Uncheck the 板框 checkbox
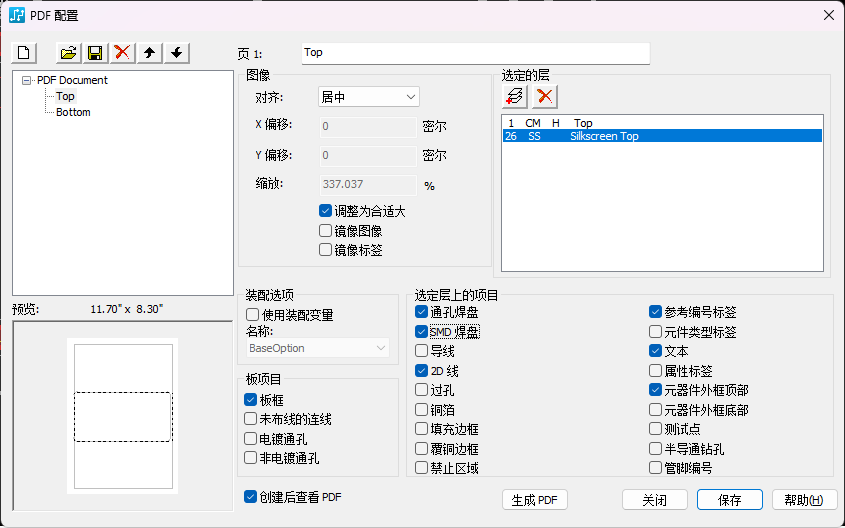The width and height of the screenshot is (845, 528). [251, 400]
